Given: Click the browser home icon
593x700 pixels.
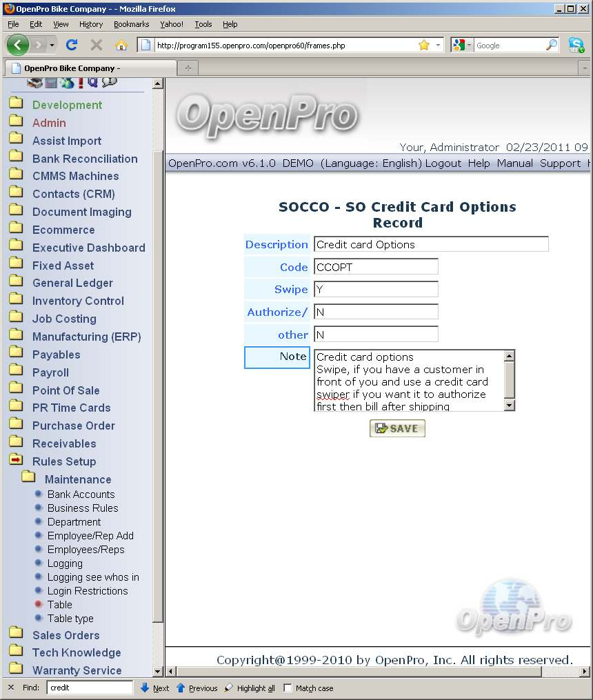Looking at the screenshot, I should (x=121, y=46).
